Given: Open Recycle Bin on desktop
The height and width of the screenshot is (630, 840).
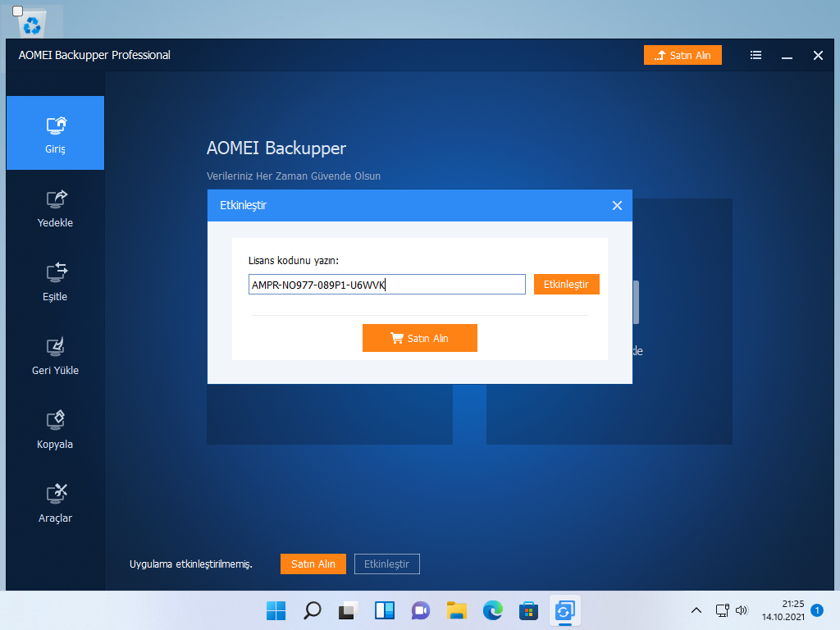Looking at the screenshot, I should 32,24.
